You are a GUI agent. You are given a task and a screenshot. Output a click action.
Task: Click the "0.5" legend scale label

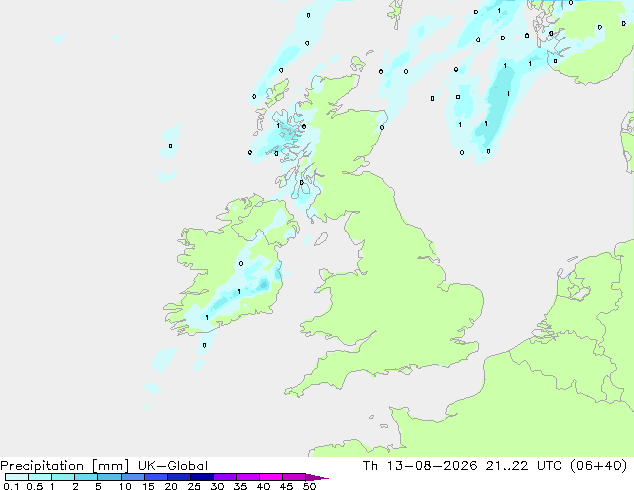coord(34,486)
